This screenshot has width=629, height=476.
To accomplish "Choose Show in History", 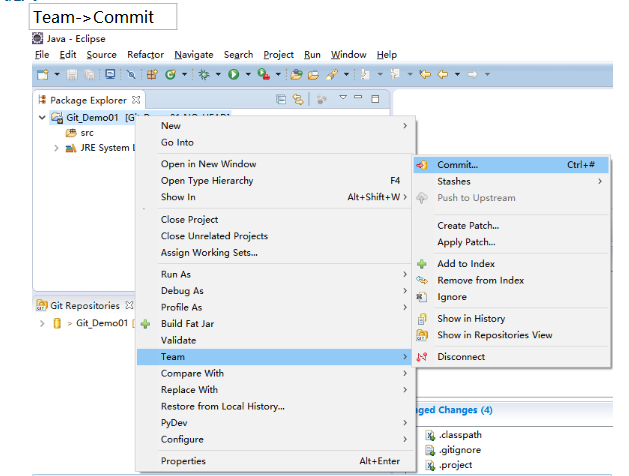I will tap(511, 318).
